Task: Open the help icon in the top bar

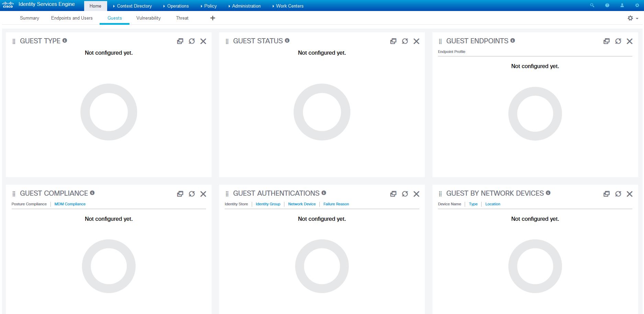Action: click(607, 6)
